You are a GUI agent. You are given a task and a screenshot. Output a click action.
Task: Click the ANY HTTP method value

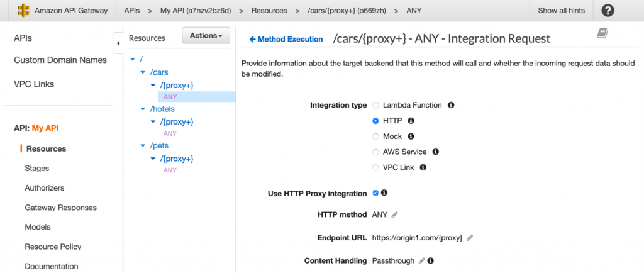pyautogui.click(x=379, y=214)
